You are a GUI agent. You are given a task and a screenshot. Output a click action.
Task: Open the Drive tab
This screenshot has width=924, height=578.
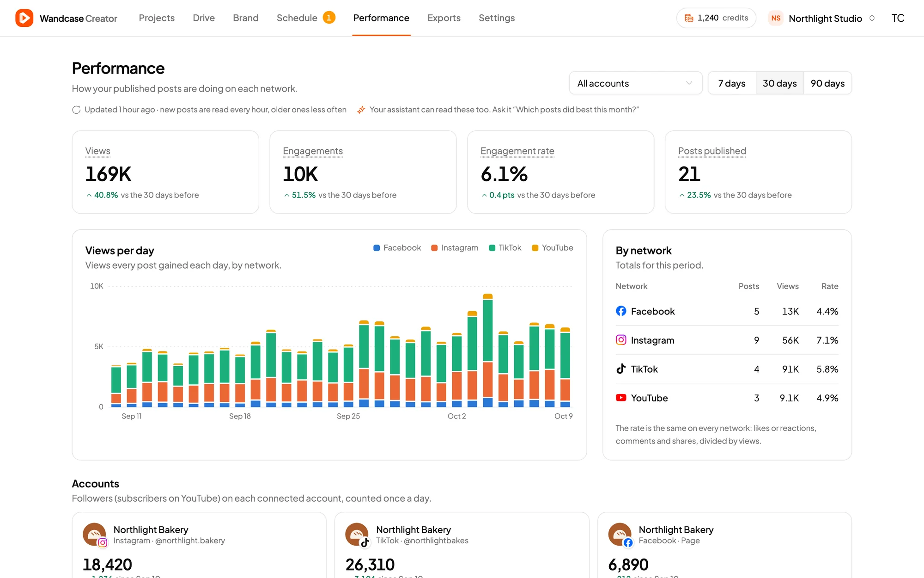coord(204,18)
